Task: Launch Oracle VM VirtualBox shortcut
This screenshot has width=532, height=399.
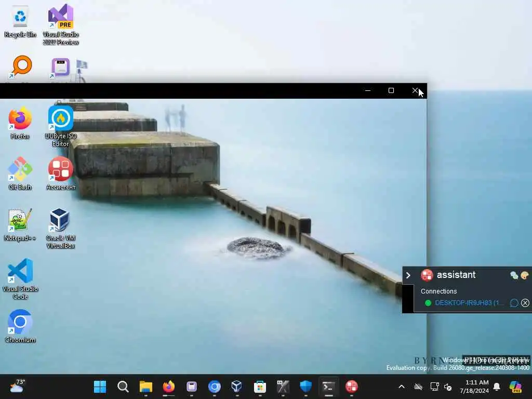Action: [60, 229]
